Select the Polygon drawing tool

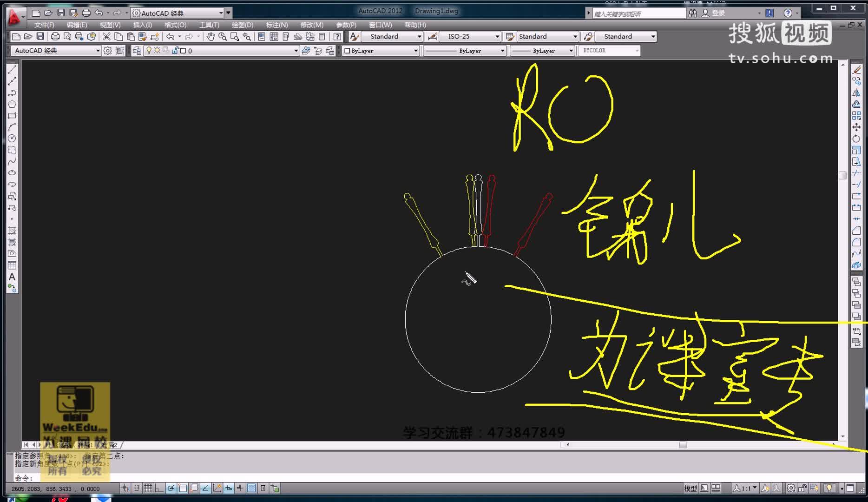[12, 105]
